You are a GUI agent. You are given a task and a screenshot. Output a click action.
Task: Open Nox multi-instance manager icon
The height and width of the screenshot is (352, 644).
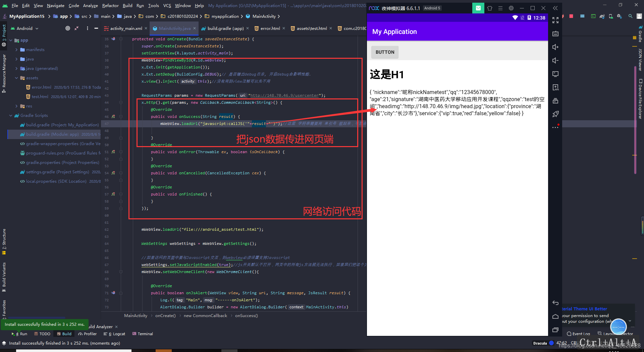coord(555,101)
